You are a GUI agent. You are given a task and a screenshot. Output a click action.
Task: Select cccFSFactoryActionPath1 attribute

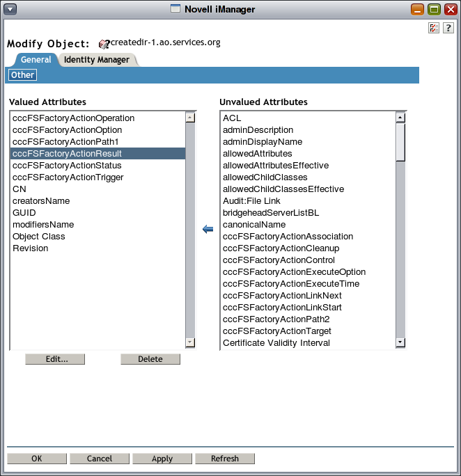click(97, 142)
